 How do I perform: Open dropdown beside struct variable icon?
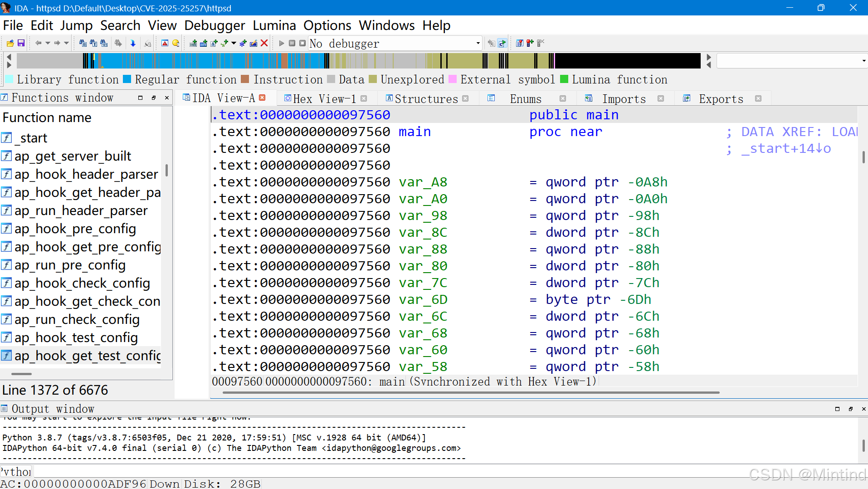tap(234, 43)
